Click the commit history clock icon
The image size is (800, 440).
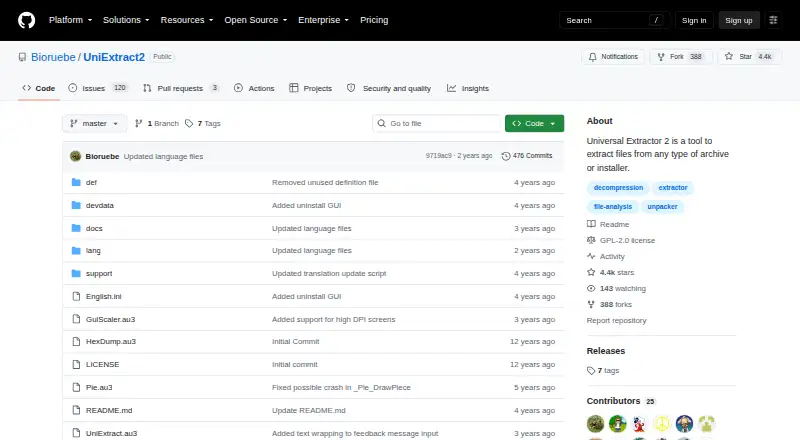(x=506, y=156)
